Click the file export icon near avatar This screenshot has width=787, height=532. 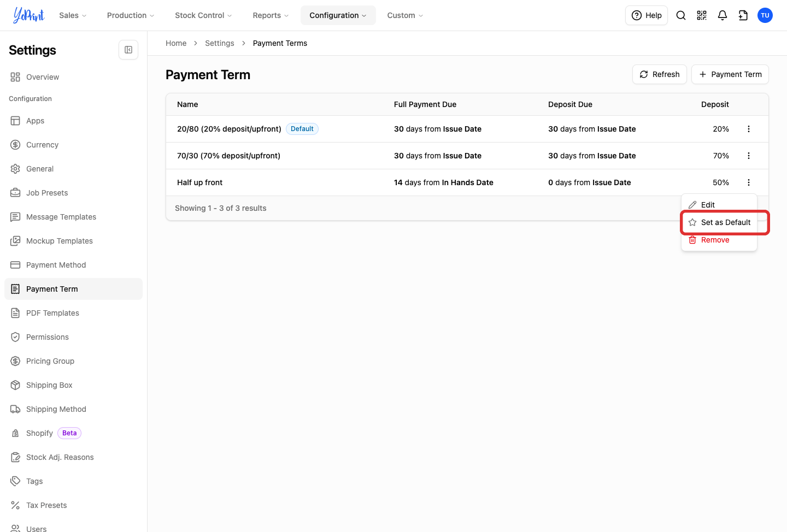[x=743, y=15]
